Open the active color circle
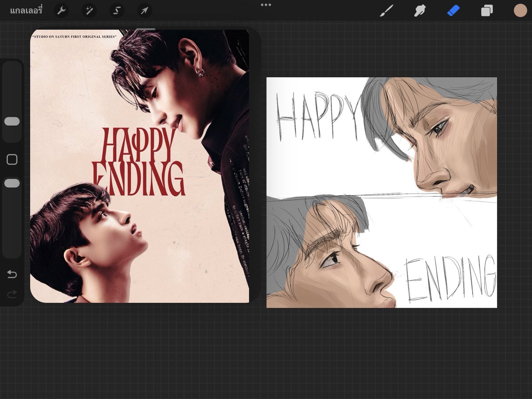 click(x=520, y=11)
